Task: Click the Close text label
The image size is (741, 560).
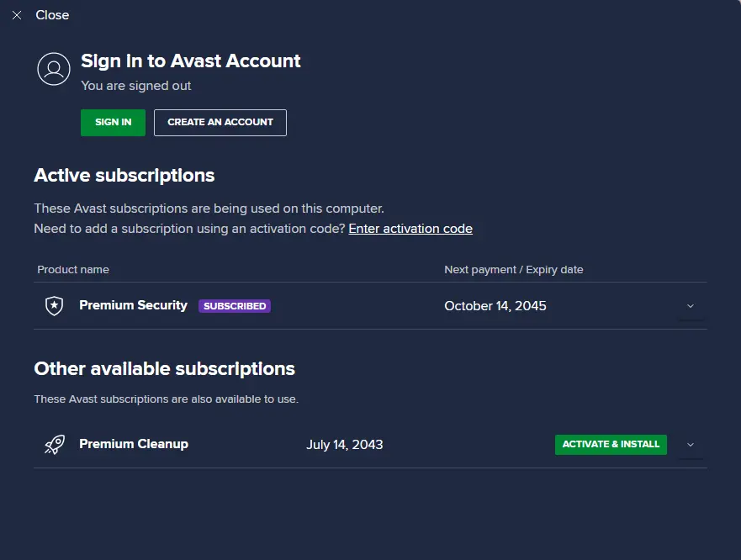Action: pyautogui.click(x=52, y=15)
